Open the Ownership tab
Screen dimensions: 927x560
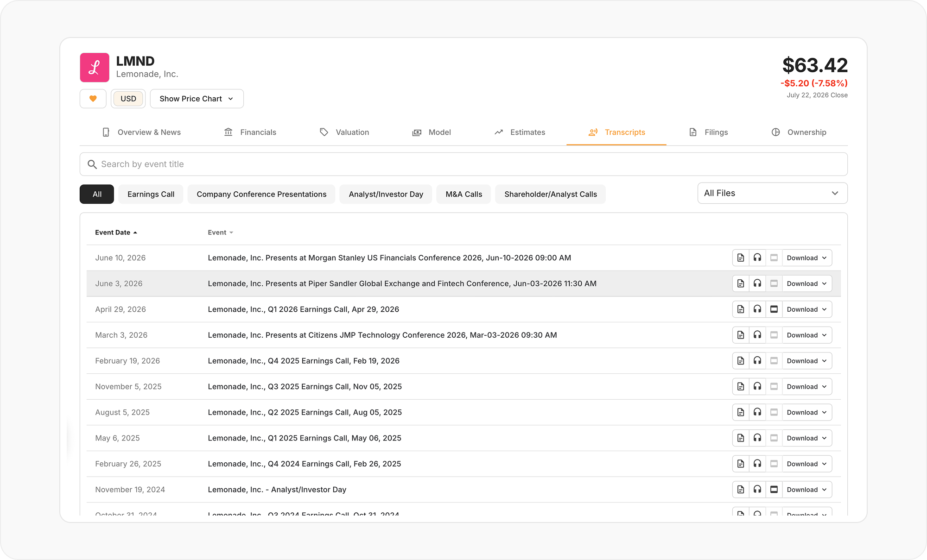pos(799,132)
